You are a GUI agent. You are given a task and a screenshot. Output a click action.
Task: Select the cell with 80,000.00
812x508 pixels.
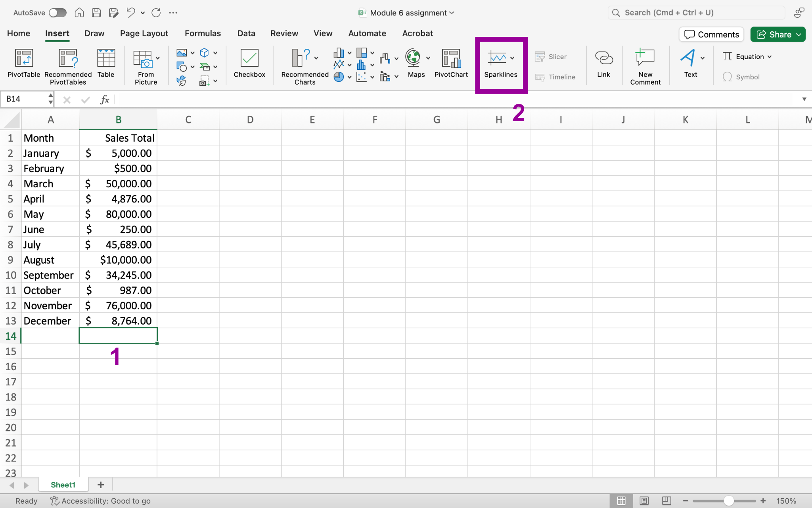pyautogui.click(x=118, y=214)
